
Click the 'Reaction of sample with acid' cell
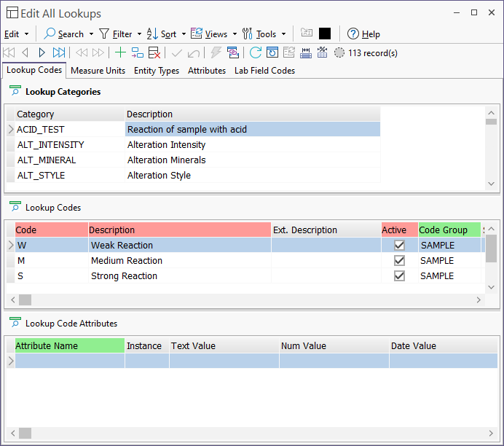coord(252,129)
